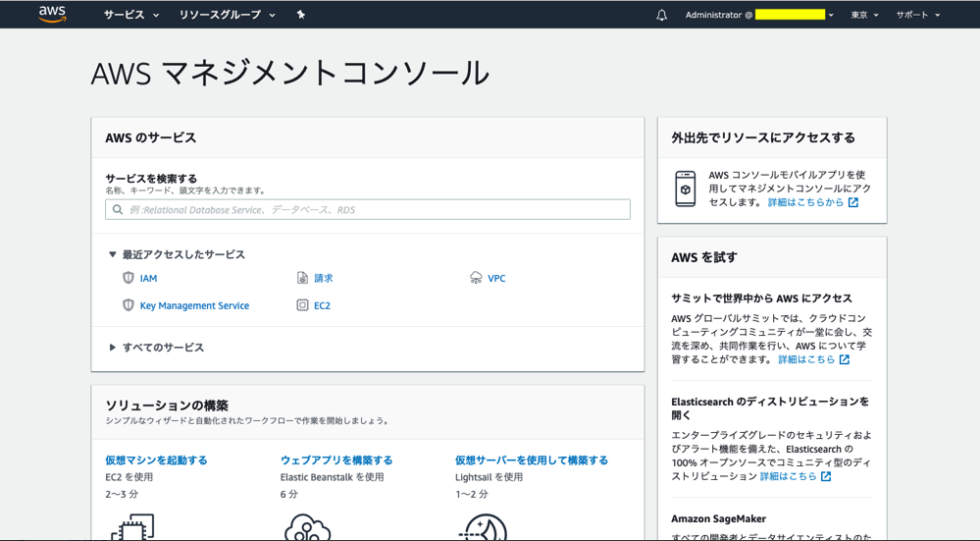
Task: Click the magnifier icon in search box
Action: tap(118, 209)
